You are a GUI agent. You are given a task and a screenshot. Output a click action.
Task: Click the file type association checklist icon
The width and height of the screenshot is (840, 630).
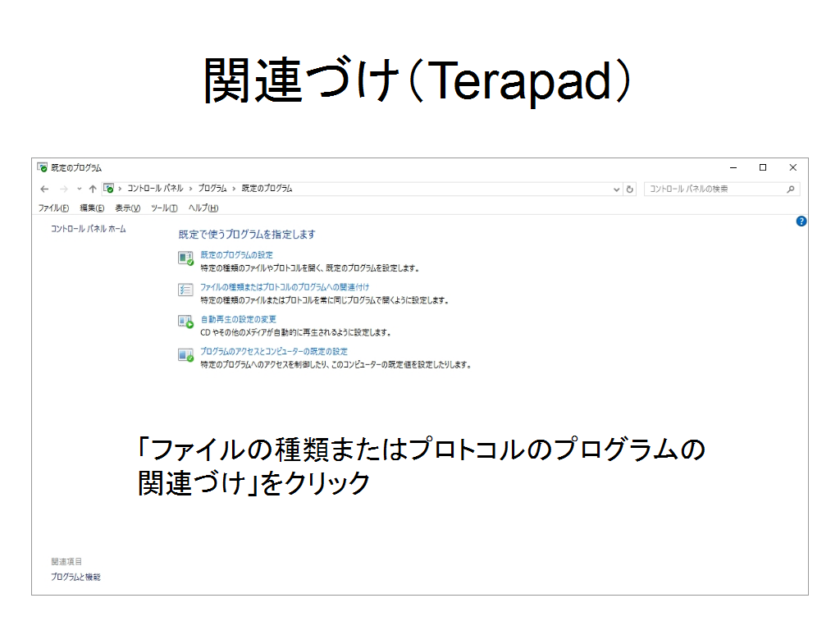point(185,290)
